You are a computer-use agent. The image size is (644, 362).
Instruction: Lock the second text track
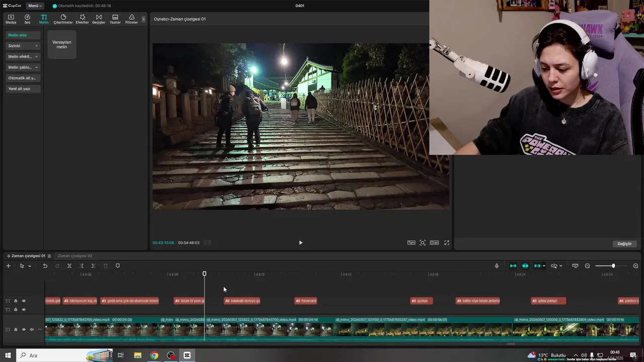click(x=16, y=309)
